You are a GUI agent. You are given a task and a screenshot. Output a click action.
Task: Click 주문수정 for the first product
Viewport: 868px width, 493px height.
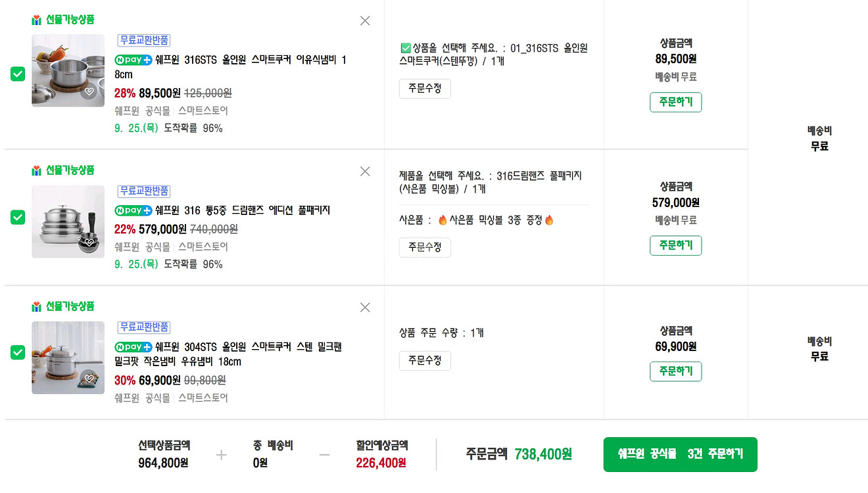424,88
